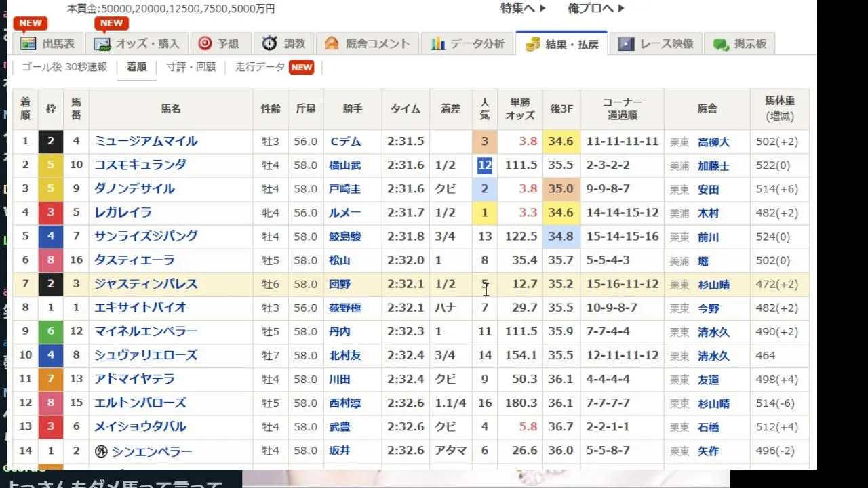Click the 掲示板 speech bubble icon
The image size is (868, 488).
(721, 44)
